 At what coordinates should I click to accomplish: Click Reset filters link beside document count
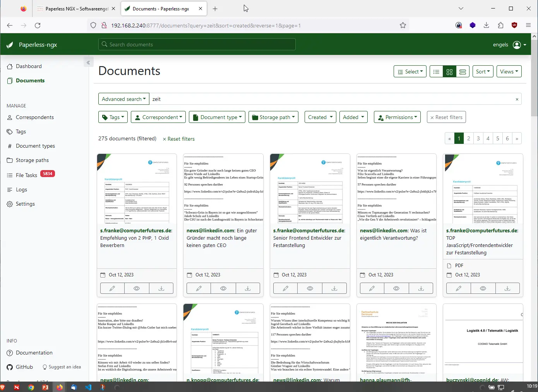179,139
